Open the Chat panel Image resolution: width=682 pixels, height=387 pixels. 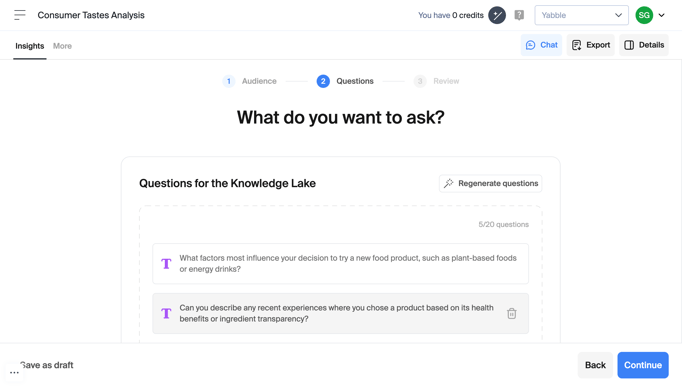[542, 45]
